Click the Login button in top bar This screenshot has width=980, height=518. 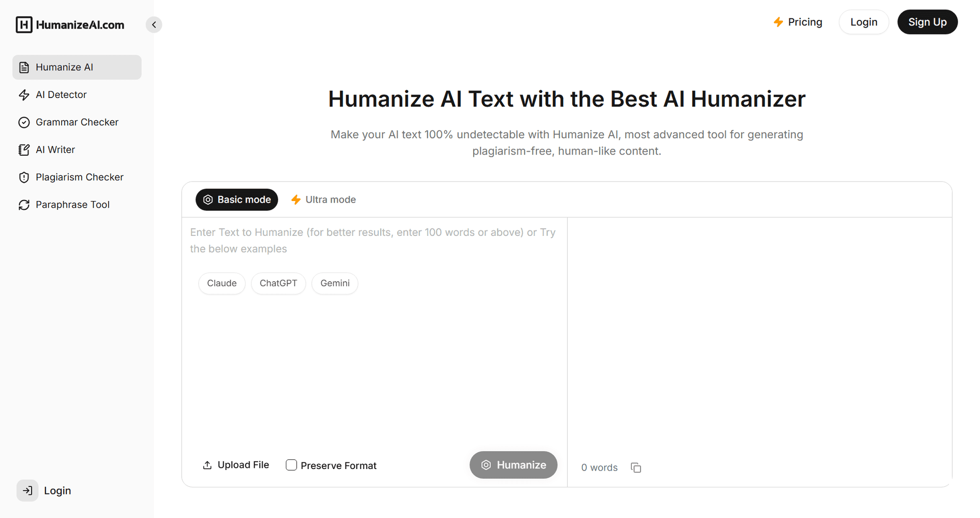point(864,22)
